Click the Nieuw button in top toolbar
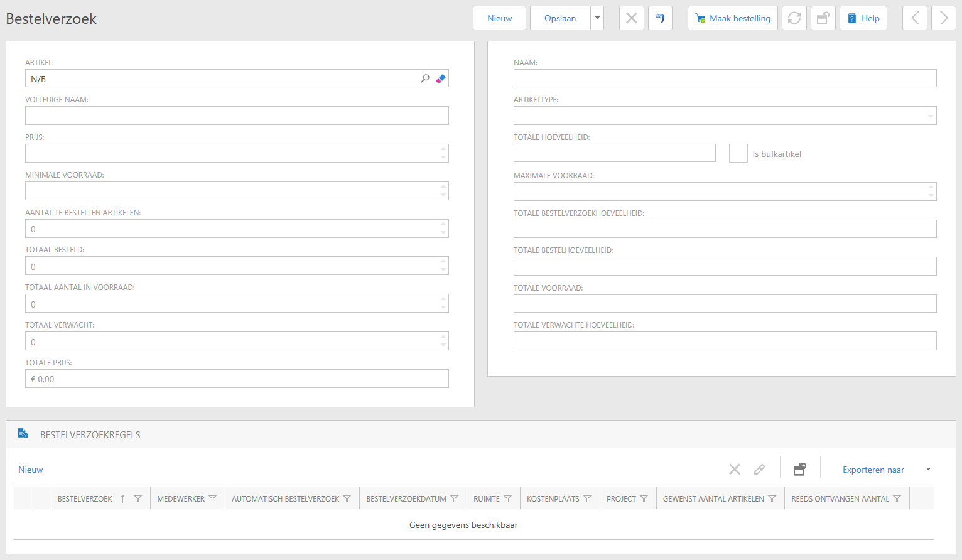Image resolution: width=962 pixels, height=560 pixels. pos(499,18)
